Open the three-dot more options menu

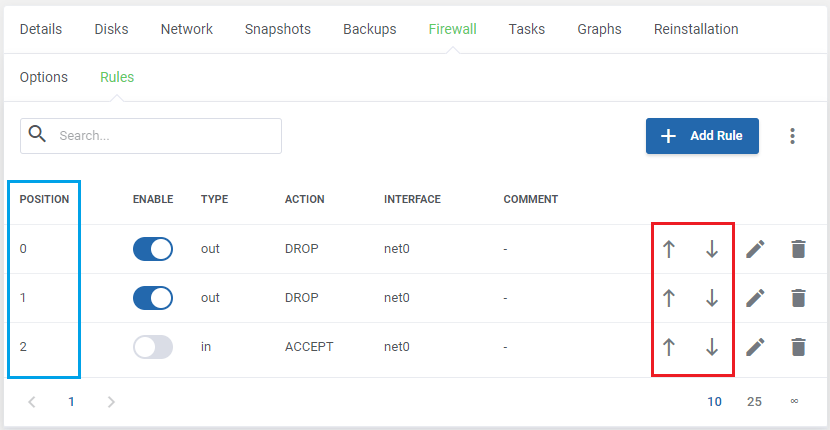[792, 136]
